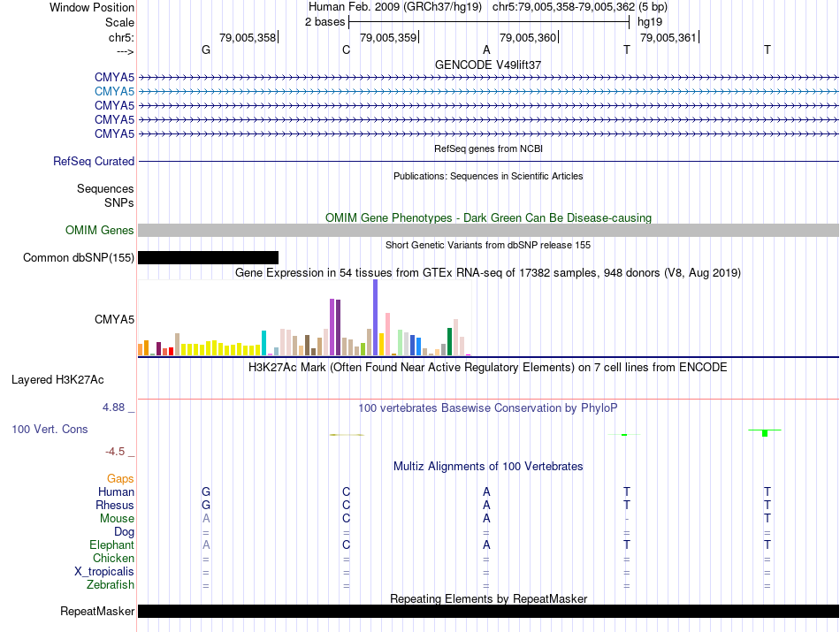The height and width of the screenshot is (632, 840).
Task: Click the Common dbSNP(155) black variant block
Action: (208, 257)
